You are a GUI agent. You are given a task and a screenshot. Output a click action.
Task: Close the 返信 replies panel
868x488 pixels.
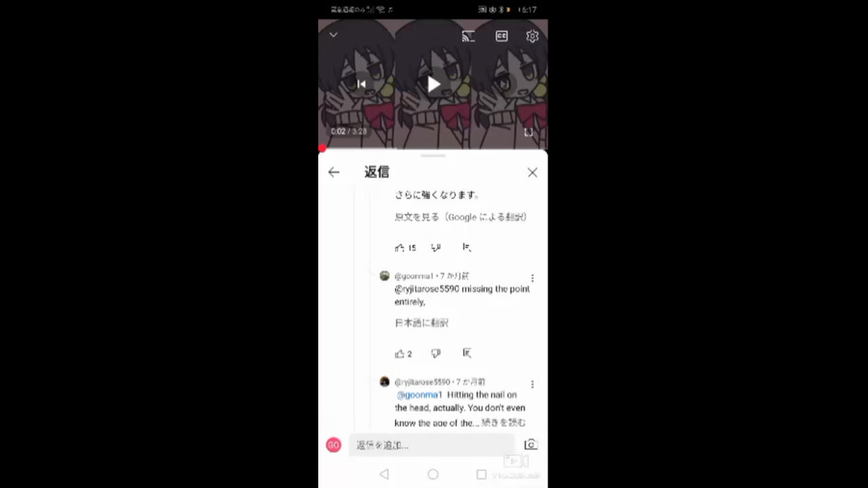click(533, 173)
